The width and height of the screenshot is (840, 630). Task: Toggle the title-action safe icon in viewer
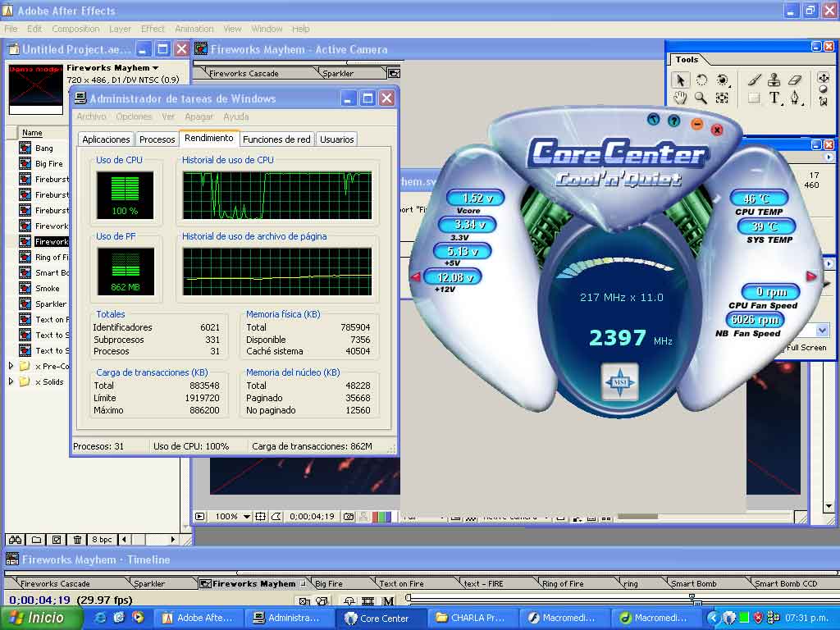[x=261, y=517]
